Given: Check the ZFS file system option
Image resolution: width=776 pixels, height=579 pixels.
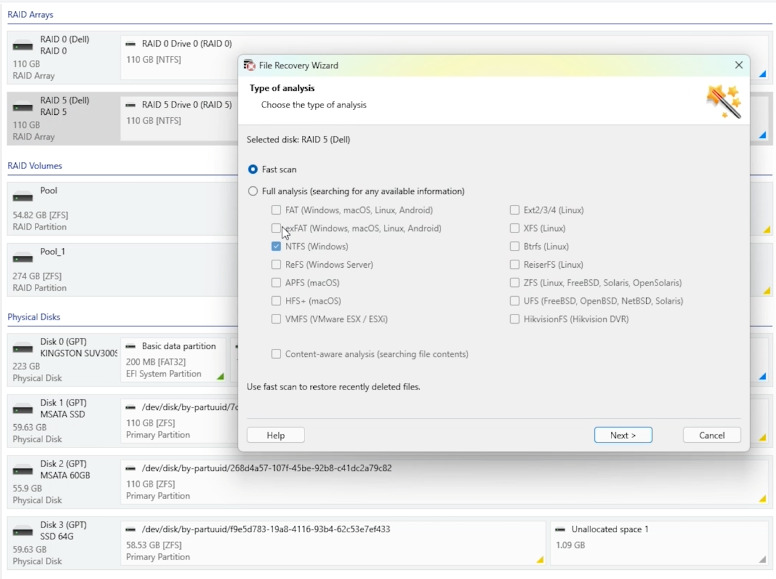Looking at the screenshot, I should click(515, 283).
